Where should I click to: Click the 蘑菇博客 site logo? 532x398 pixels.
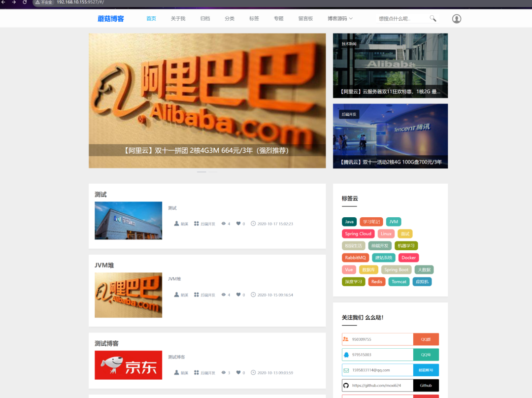[x=111, y=19]
